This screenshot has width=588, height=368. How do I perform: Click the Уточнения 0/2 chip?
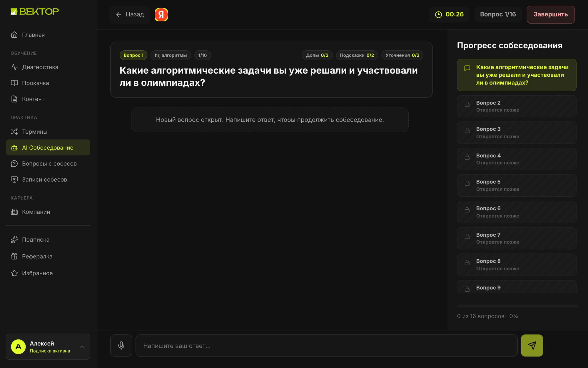click(x=402, y=55)
